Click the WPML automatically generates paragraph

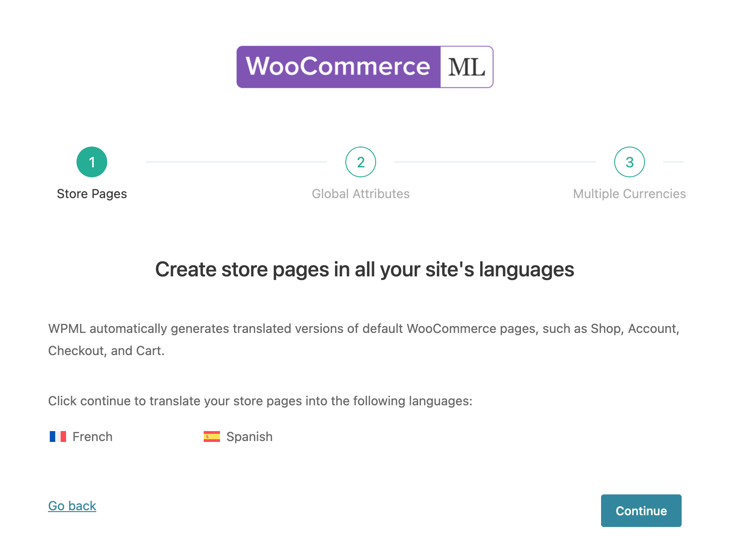(364, 340)
